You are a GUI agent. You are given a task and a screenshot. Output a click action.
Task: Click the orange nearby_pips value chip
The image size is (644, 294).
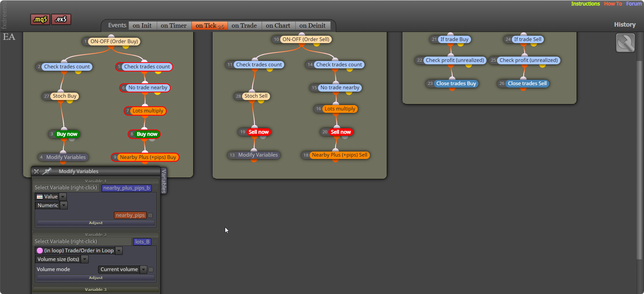[x=130, y=215]
